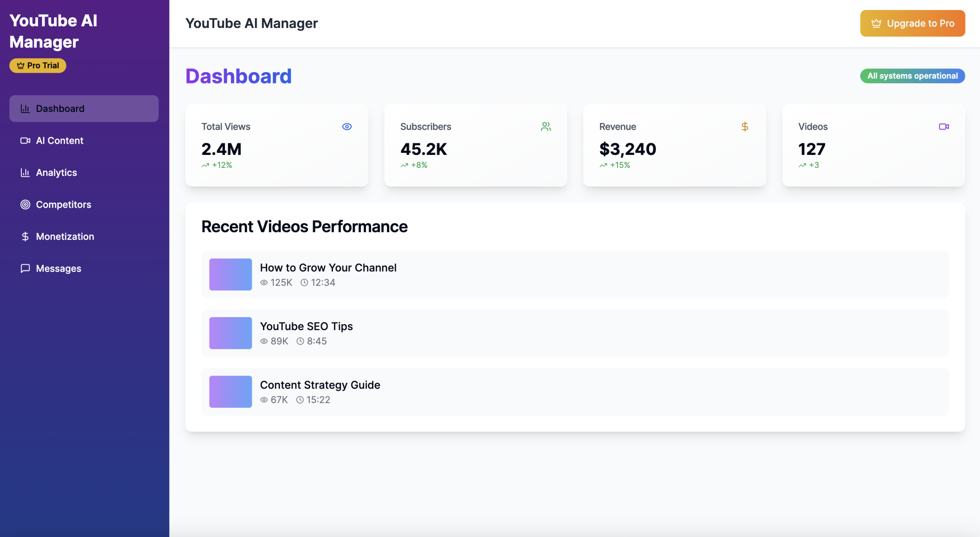
Task: Click the Messages speech bubble icon
Action: tap(25, 268)
